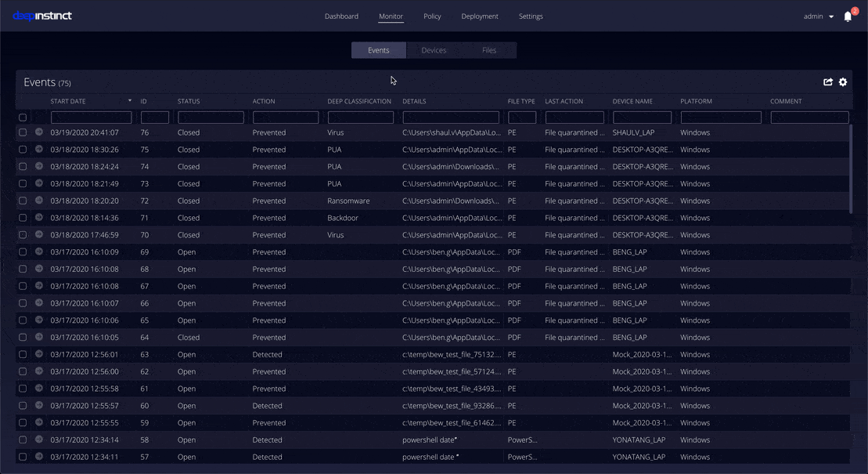The width and height of the screenshot is (868, 474).
Task: Open the notifications bell
Action: (848, 16)
